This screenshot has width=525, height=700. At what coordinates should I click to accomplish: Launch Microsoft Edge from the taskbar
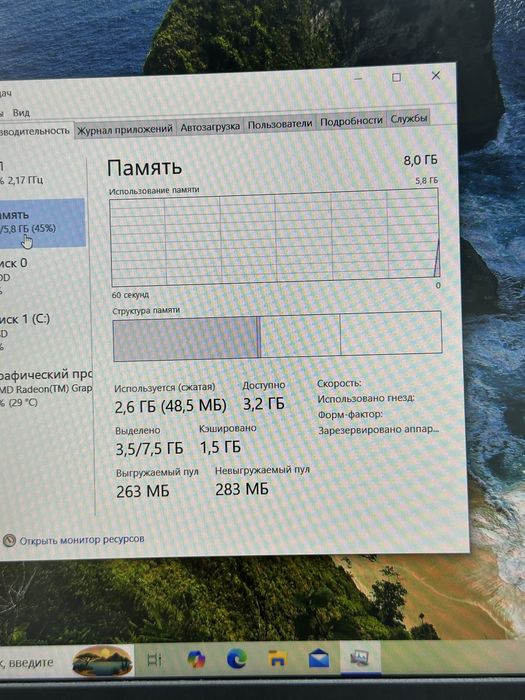pyautogui.click(x=237, y=659)
